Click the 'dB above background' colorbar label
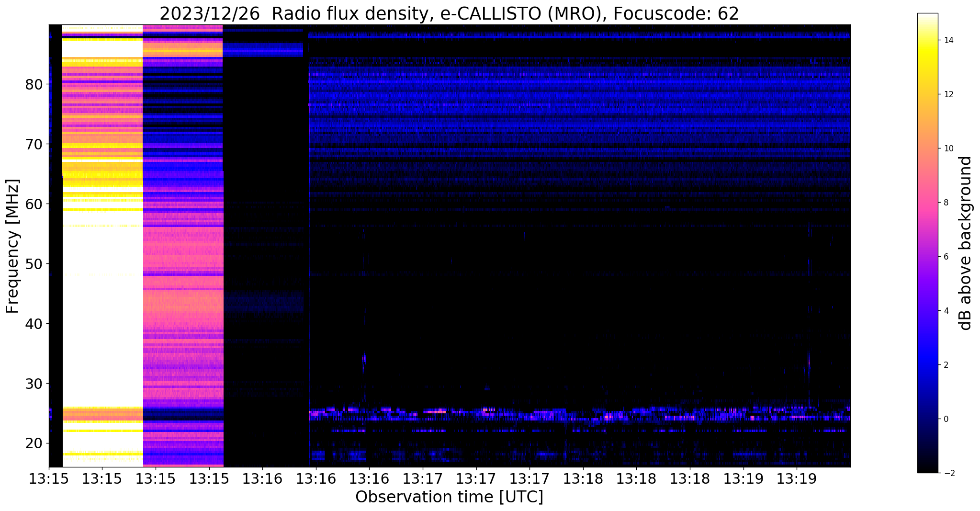Screen dimensions: 980x511 coord(966,243)
